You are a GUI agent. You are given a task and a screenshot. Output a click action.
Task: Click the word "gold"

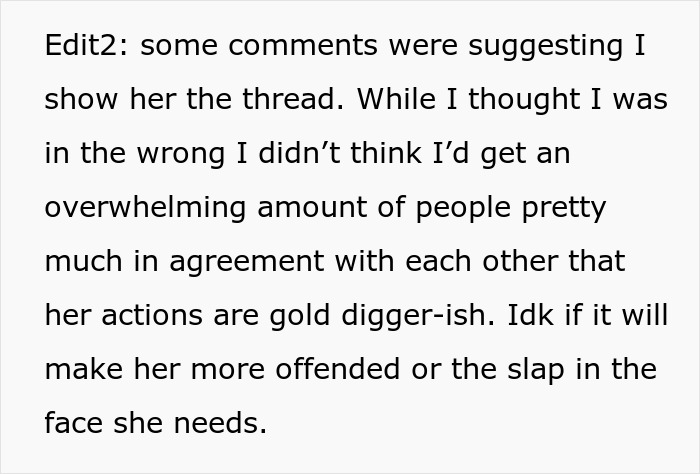(299, 315)
